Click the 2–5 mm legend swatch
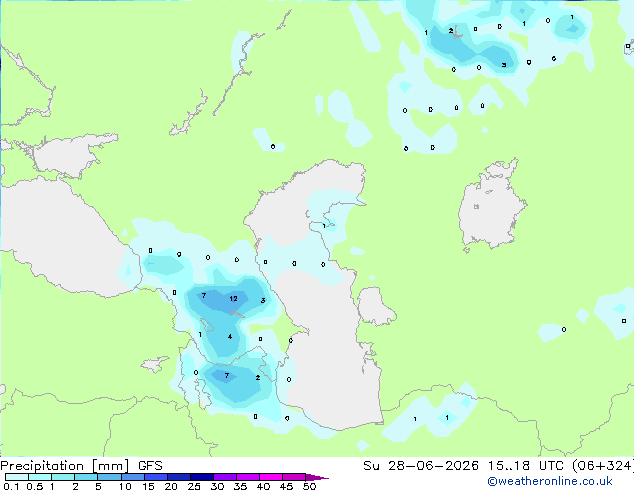This screenshot has width=634, height=490. [x=86, y=477]
